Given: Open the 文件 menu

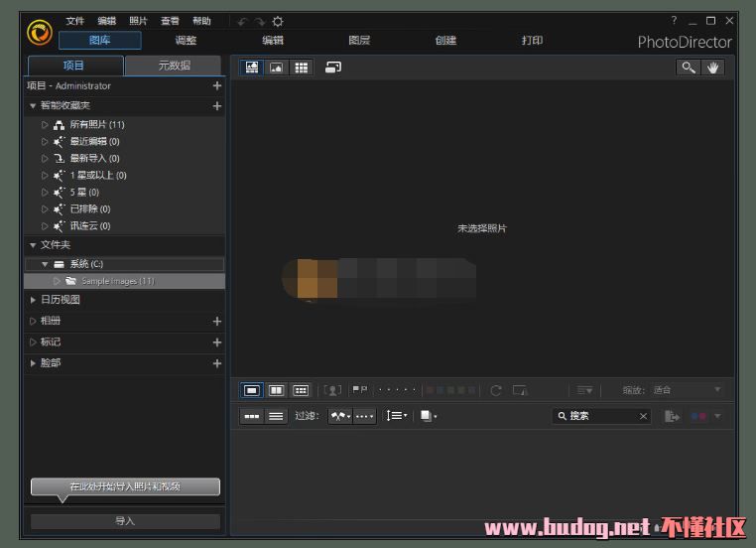Looking at the screenshot, I should pos(75,21).
